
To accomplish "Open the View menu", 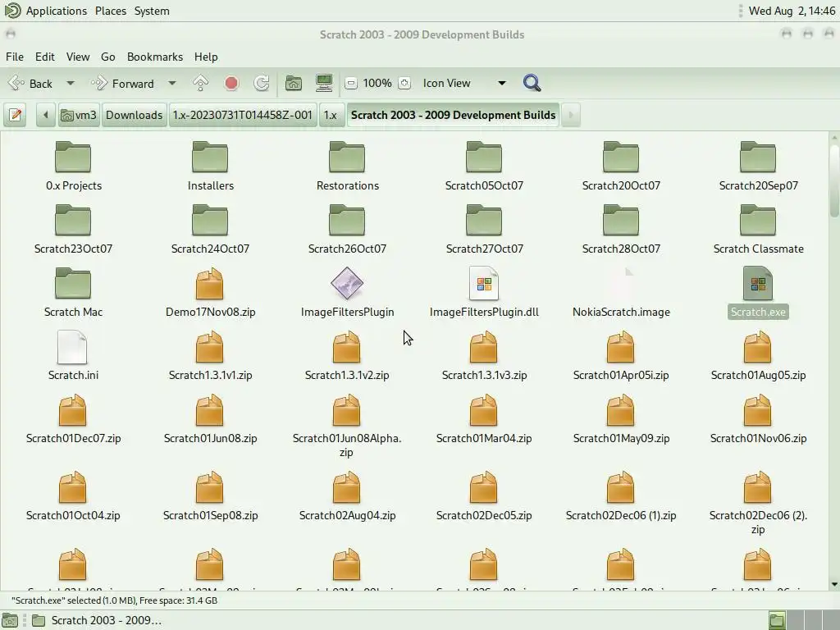I will (x=78, y=57).
